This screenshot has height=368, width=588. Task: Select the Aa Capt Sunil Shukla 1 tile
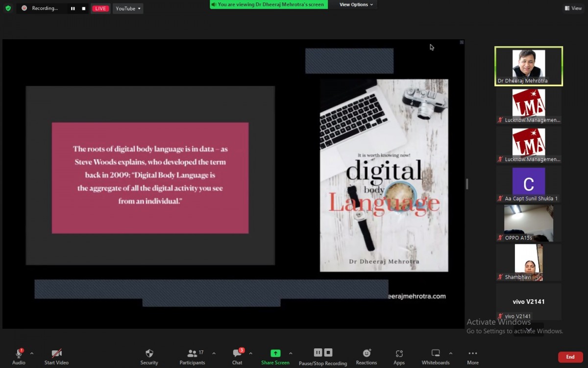coord(529,184)
